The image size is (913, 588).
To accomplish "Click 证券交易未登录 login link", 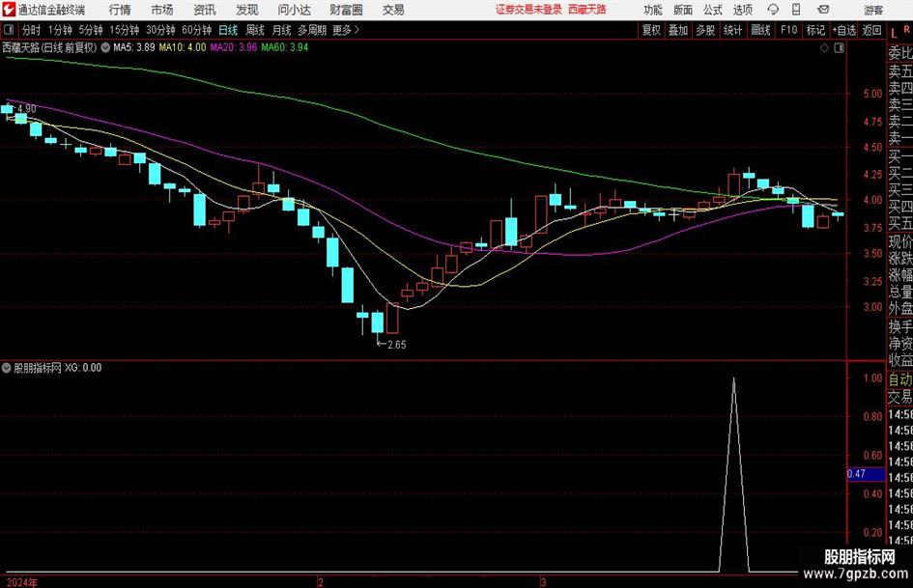I will [528, 10].
